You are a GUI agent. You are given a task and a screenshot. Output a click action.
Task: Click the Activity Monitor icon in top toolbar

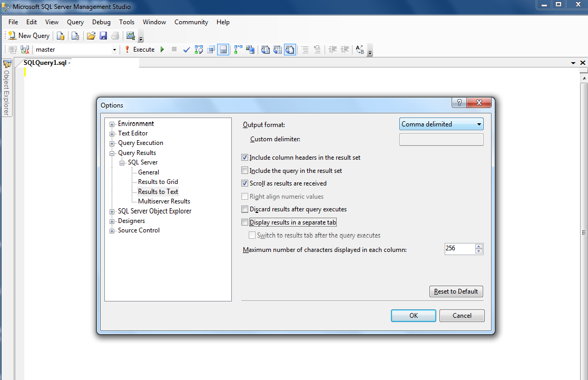(130, 36)
